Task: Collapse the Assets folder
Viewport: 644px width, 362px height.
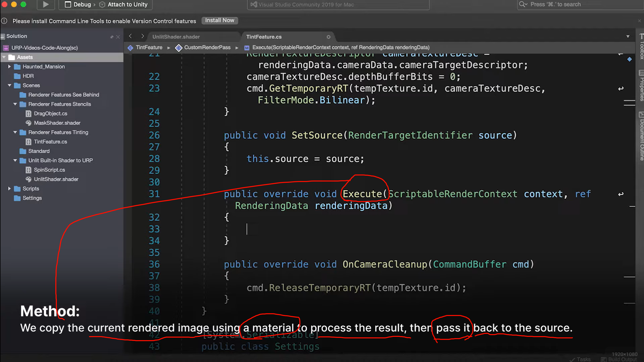Action: pos(4,57)
